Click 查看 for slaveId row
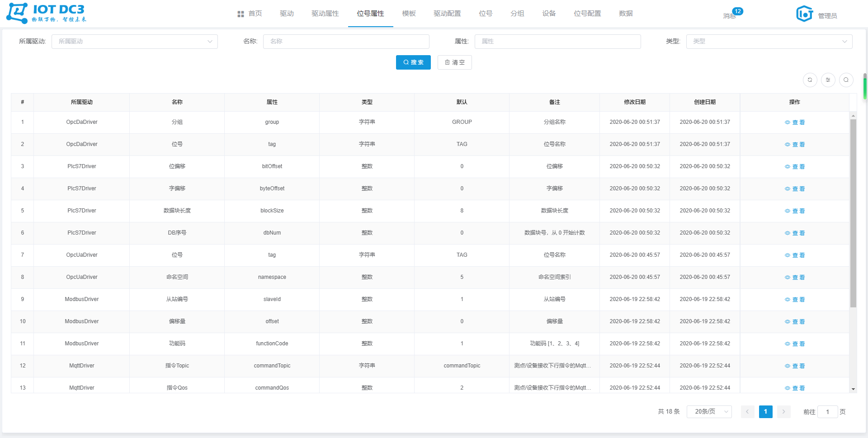This screenshot has width=868, height=438. pos(795,300)
